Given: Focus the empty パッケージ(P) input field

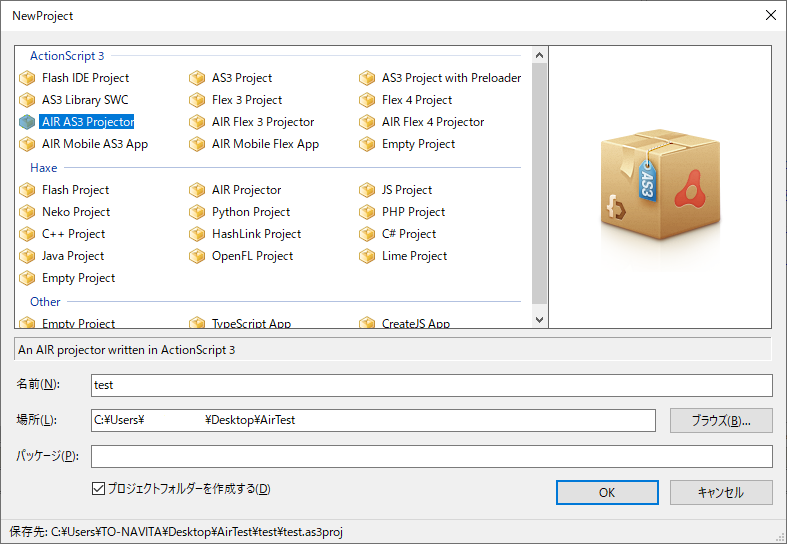Looking at the screenshot, I should point(432,456).
